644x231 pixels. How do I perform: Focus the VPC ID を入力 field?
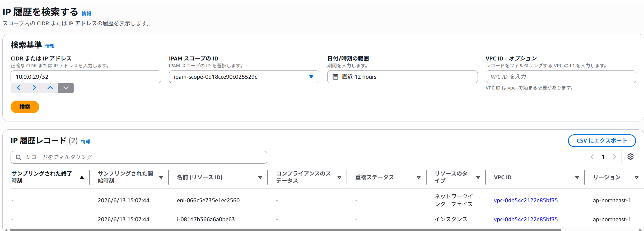coord(561,77)
